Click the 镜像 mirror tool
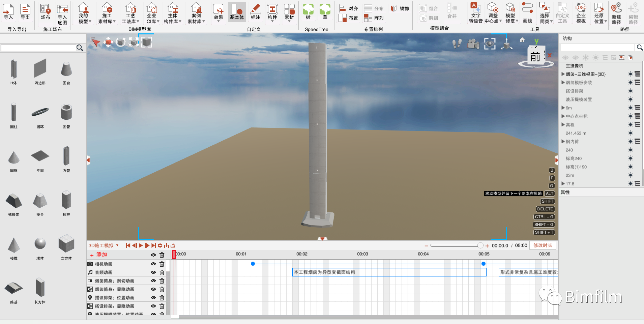This screenshot has height=324, width=644. (x=400, y=8)
